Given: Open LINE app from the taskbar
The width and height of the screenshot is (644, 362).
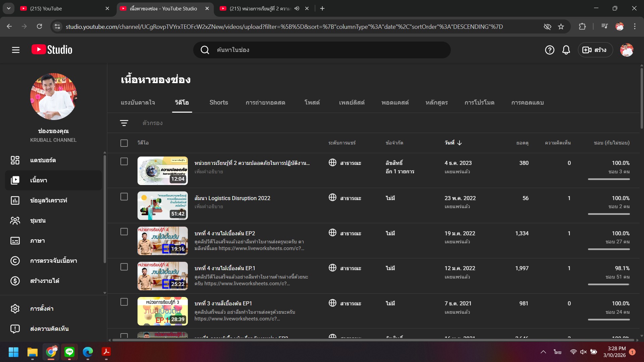Looking at the screenshot, I should pyautogui.click(x=69, y=352).
